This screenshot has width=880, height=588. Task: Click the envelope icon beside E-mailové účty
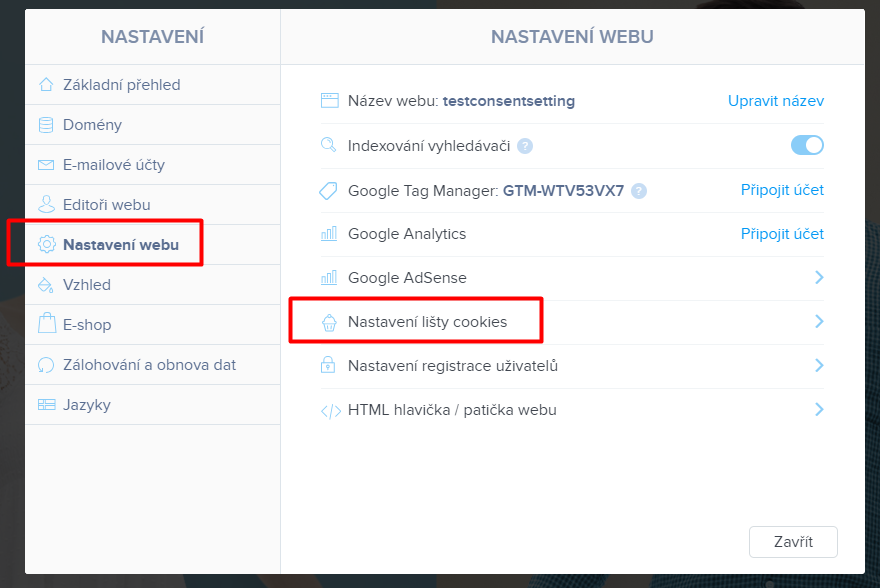46,165
